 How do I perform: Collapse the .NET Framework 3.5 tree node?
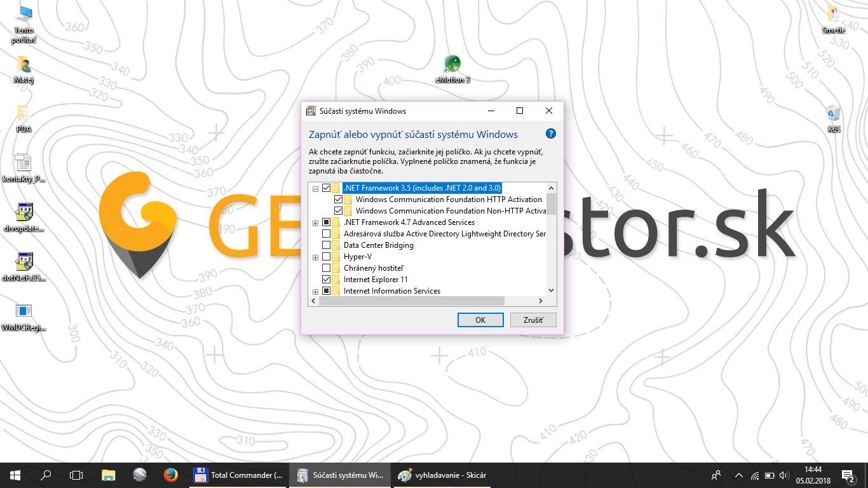315,189
